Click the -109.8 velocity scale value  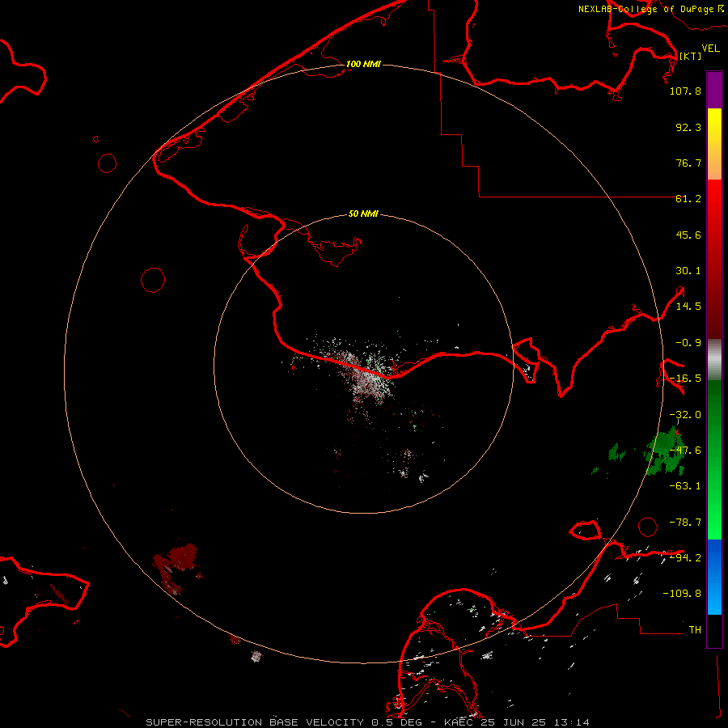pos(682,594)
